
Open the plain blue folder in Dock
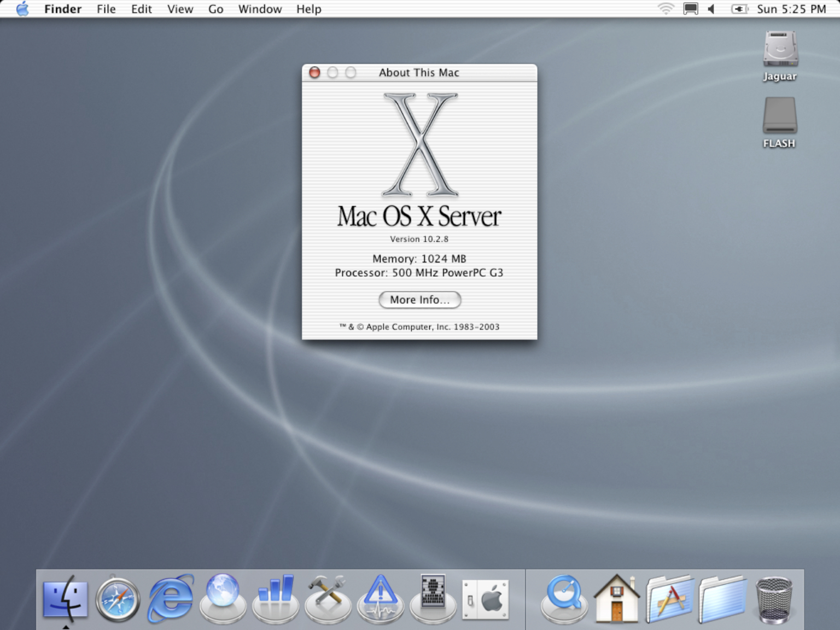click(722, 599)
